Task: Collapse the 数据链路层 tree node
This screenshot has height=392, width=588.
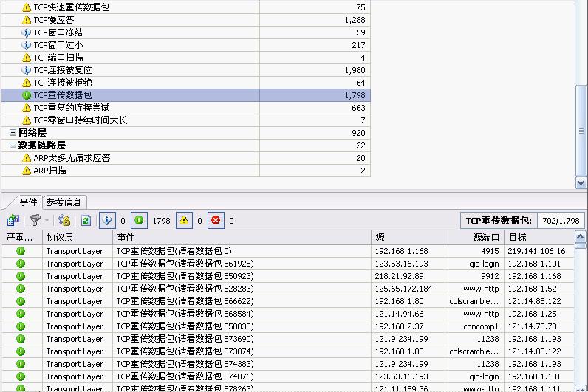Action: [13, 145]
